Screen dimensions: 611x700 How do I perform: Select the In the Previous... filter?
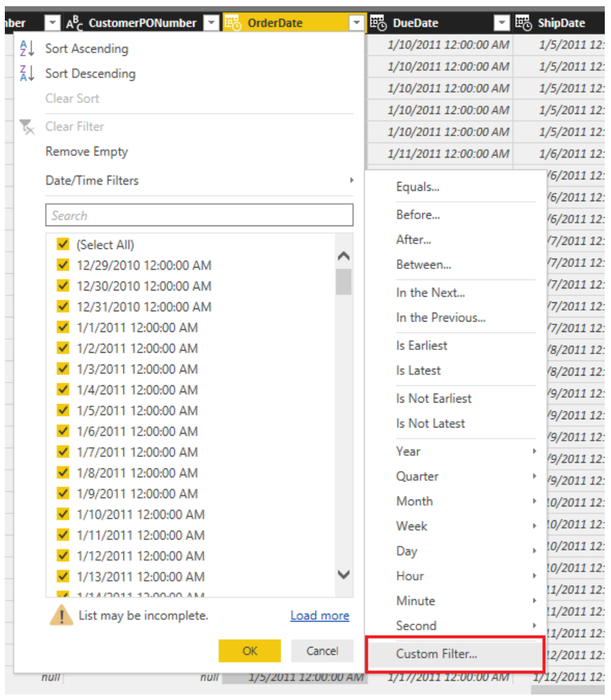point(441,317)
